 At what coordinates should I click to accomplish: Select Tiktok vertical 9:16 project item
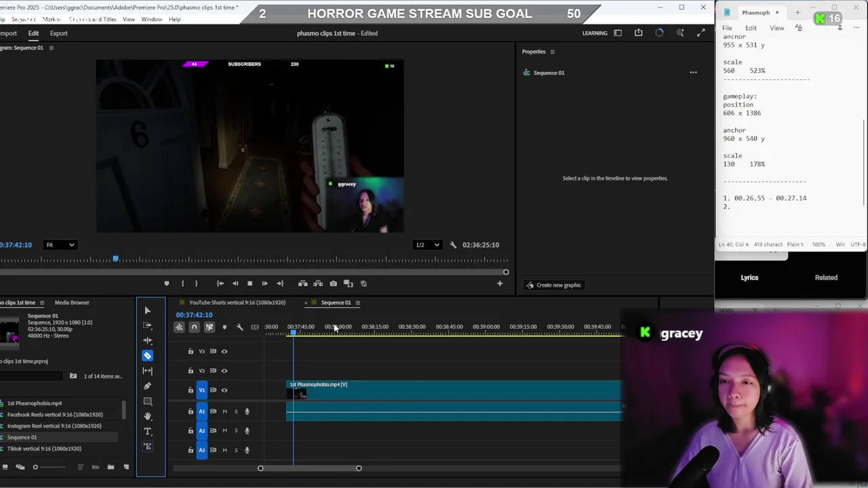[44, 449]
